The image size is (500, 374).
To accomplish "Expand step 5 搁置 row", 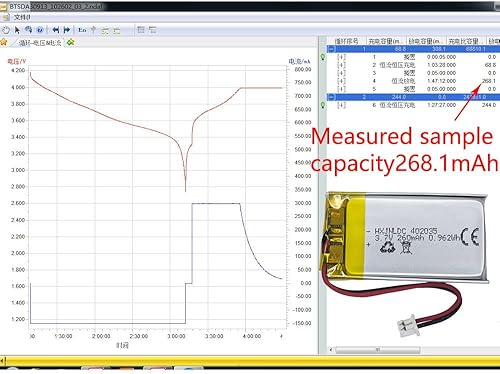I will pos(341,89).
